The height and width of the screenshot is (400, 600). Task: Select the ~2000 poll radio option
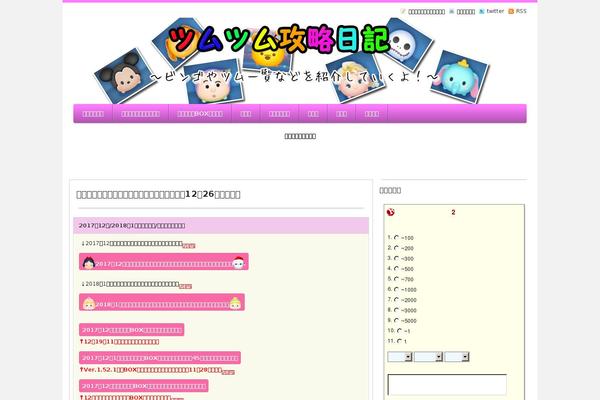(396, 299)
